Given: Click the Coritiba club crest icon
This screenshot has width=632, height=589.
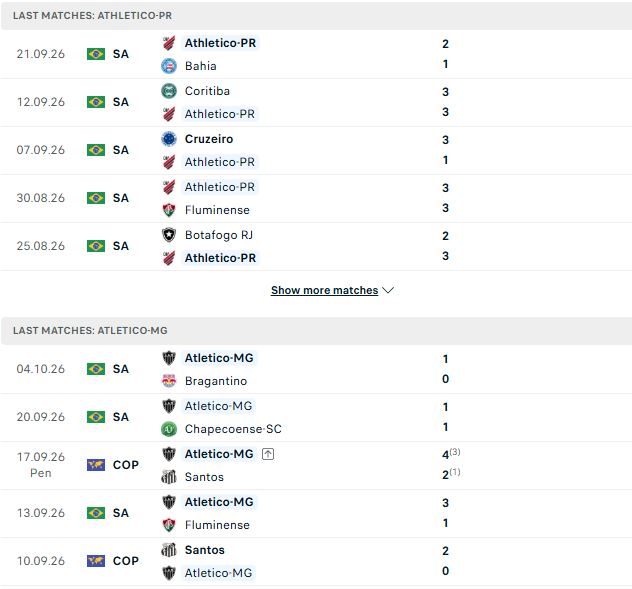Looking at the screenshot, I should click(x=169, y=91).
